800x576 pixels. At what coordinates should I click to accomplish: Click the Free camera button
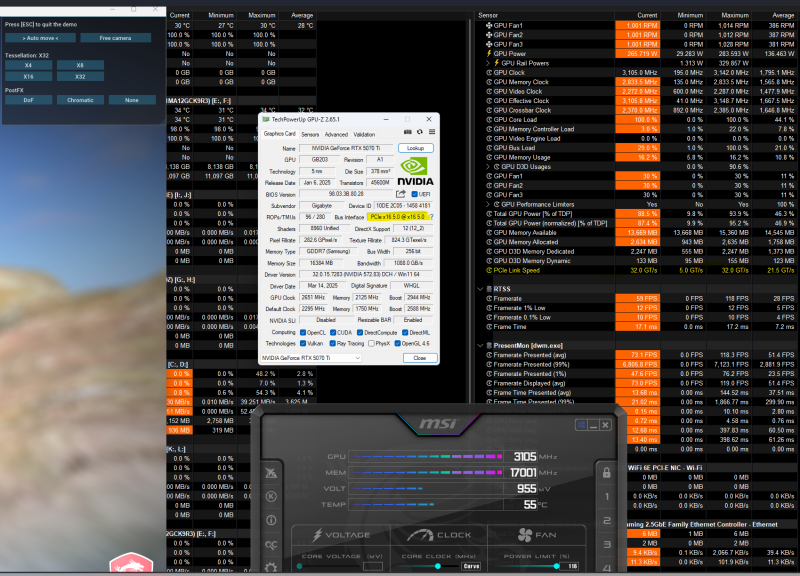tap(115, 38)
